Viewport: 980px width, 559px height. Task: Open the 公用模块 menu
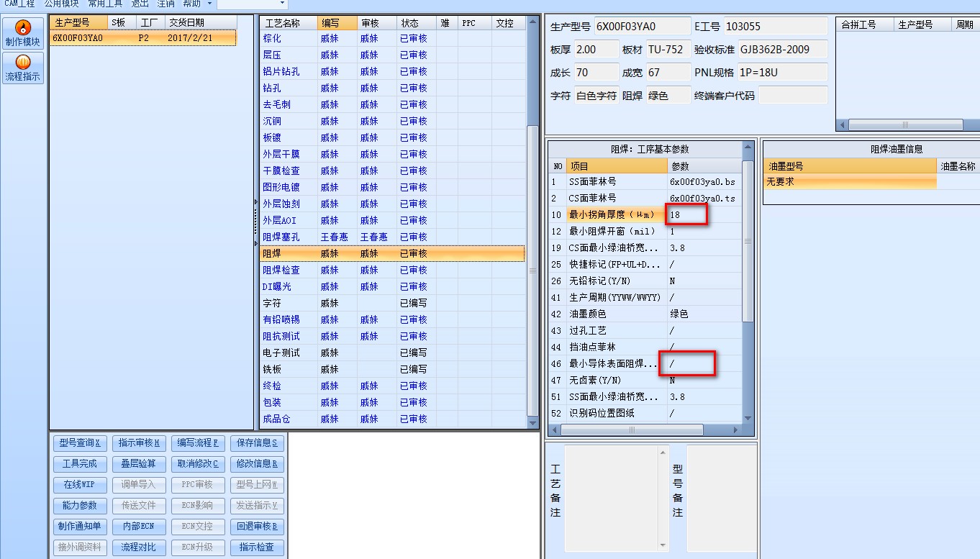click(61, 4)
